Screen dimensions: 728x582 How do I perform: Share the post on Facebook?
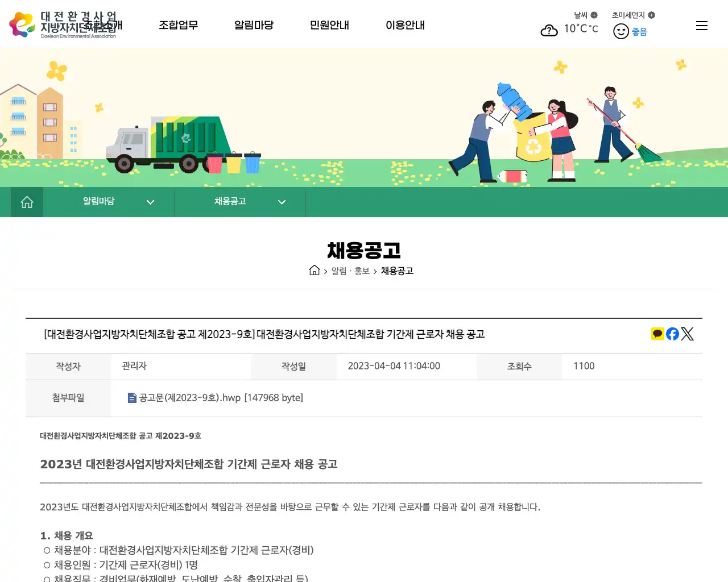(x=672, y=334)
